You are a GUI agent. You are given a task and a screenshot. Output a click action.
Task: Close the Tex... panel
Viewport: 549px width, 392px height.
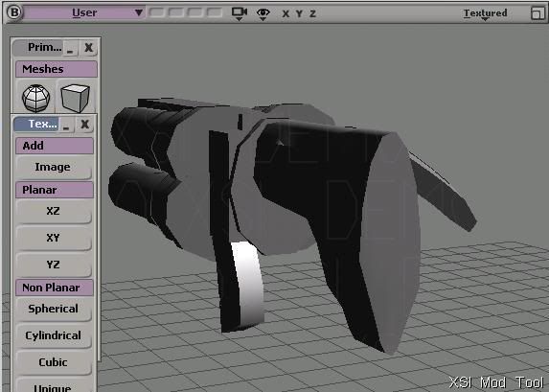click(x=84, y=124)
